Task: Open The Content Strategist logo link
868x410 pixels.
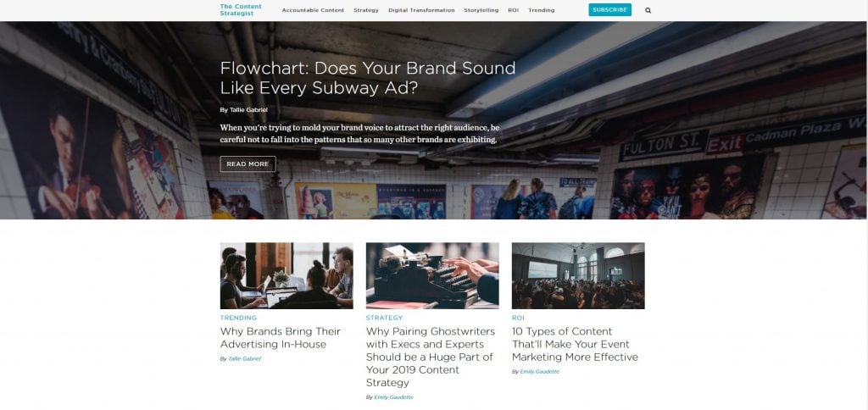Action: (x=241, y=10)
